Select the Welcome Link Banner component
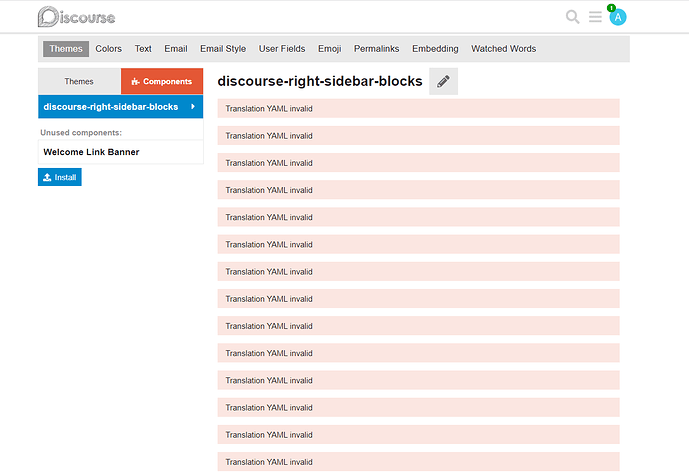This screenshot has height=476, width=689. click(x=120, y=152)
